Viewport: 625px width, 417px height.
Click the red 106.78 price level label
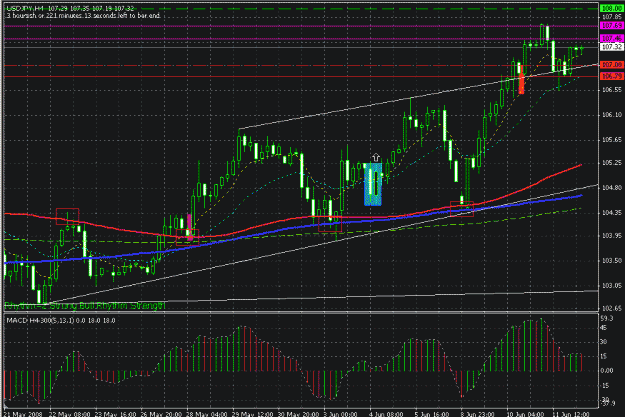pos(611,76)
